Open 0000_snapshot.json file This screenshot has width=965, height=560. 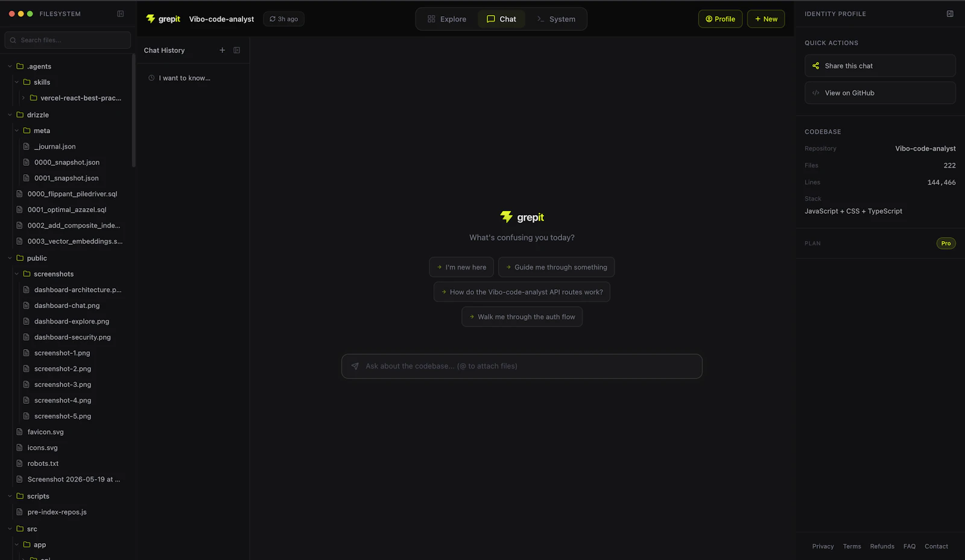pyautogui.click(x=67, y=162)
